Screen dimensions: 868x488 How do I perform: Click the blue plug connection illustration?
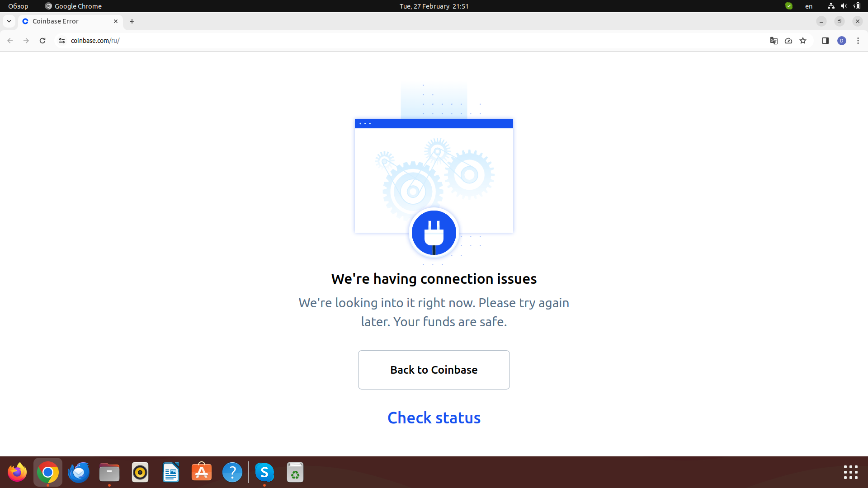434,233
